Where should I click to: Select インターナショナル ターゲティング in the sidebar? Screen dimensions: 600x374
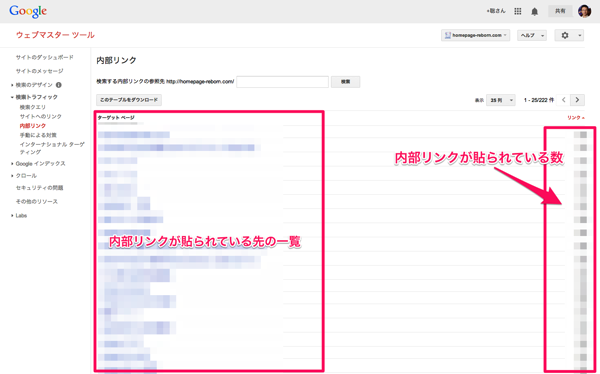(52, 148)
